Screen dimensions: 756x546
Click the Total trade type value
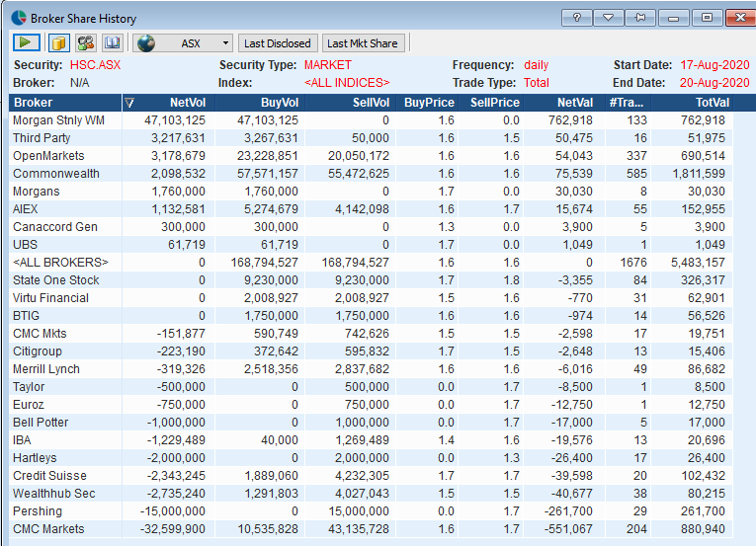pos(537,83)
